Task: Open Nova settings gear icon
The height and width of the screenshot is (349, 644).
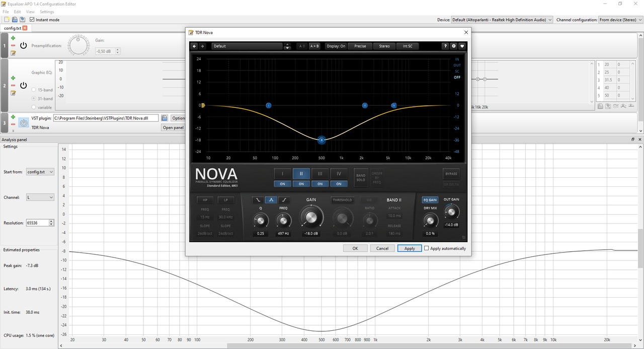Action: click(454, 46)
